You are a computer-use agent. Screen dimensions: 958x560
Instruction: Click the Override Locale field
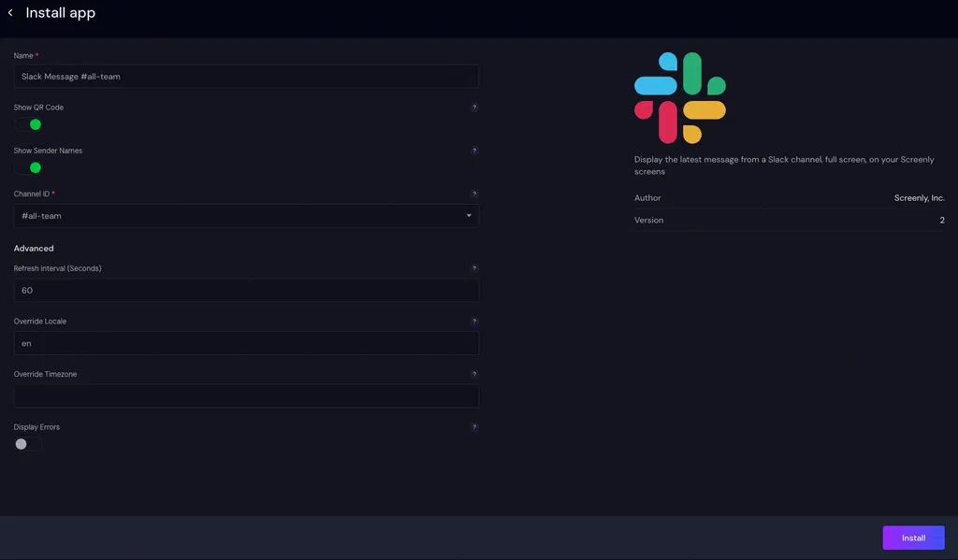tap(246, 343)
